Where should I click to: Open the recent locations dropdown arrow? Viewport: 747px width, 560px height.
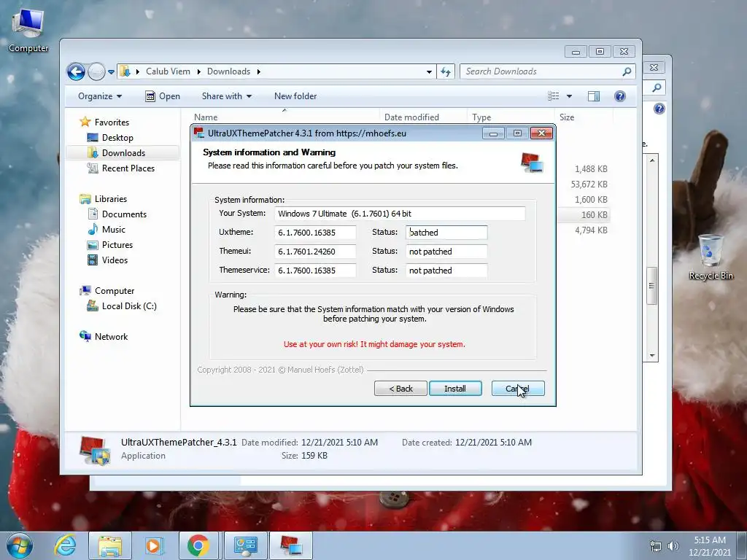click(111, 72)
